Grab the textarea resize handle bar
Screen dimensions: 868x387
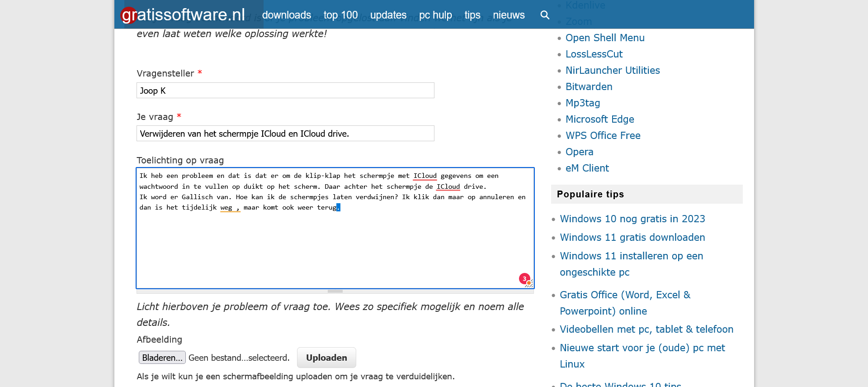click(x=335, y=291)
